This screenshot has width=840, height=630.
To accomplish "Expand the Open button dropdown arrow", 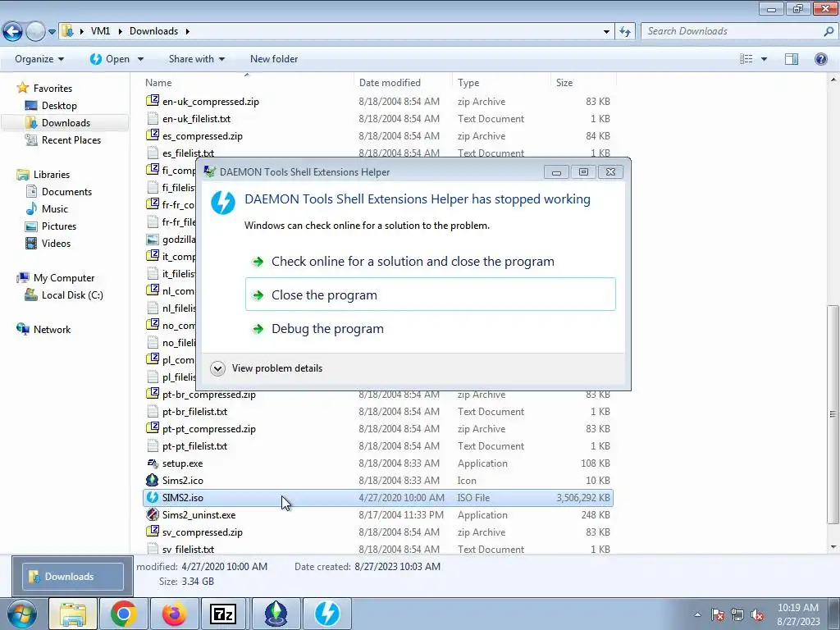I will click(140, 59).
